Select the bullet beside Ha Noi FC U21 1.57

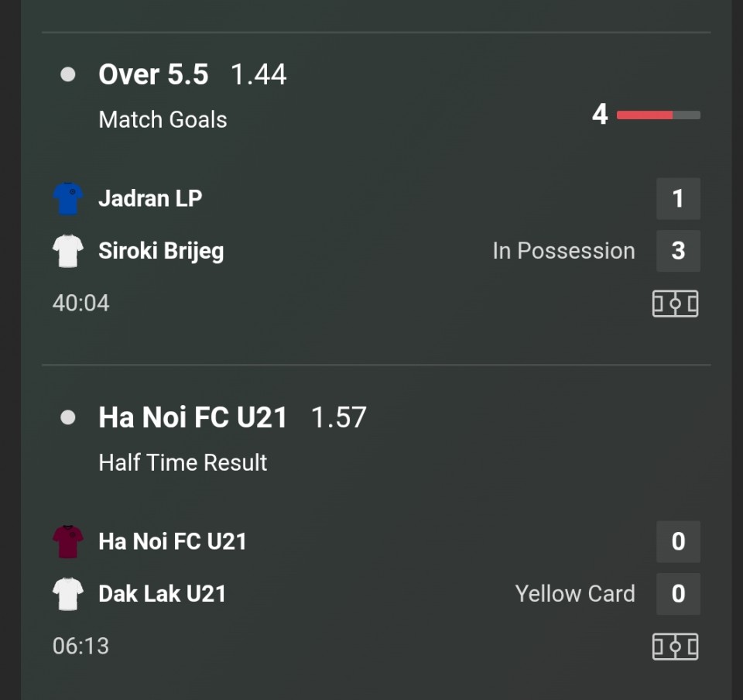[x=68, y=417]
